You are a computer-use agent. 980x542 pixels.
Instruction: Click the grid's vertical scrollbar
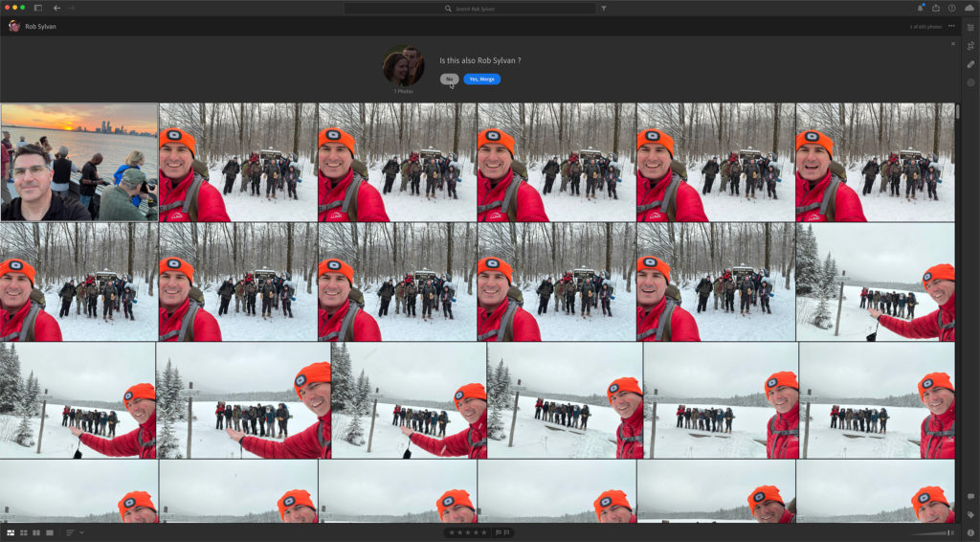tap(957, 111)
